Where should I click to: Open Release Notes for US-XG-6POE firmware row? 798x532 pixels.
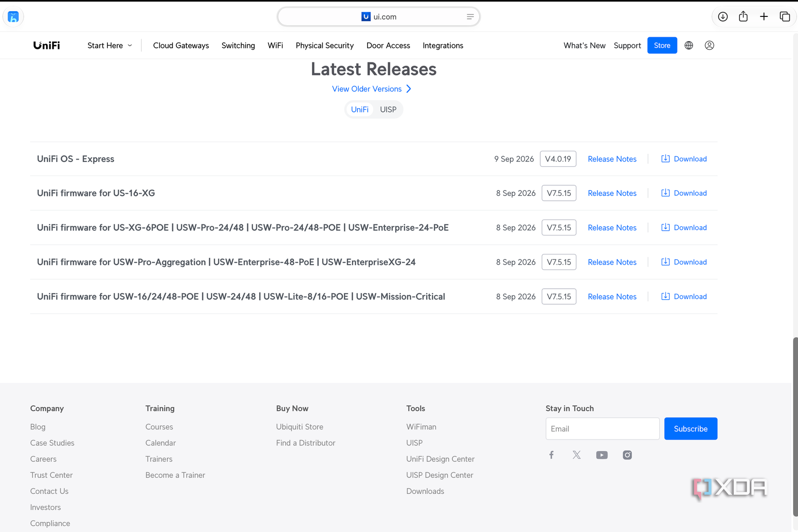click(x=612, y=227)
